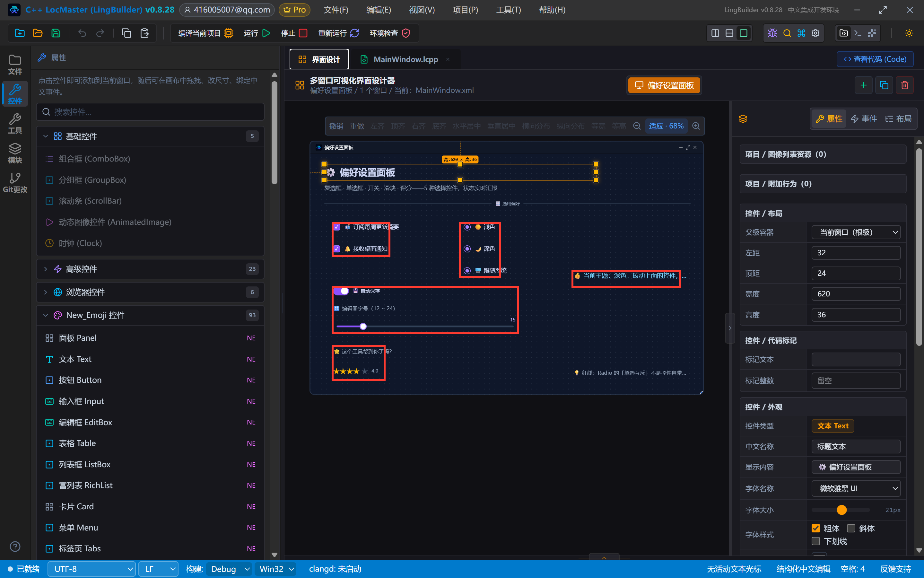Click the zoom in icon on canvas toolbar

[696, 126]
